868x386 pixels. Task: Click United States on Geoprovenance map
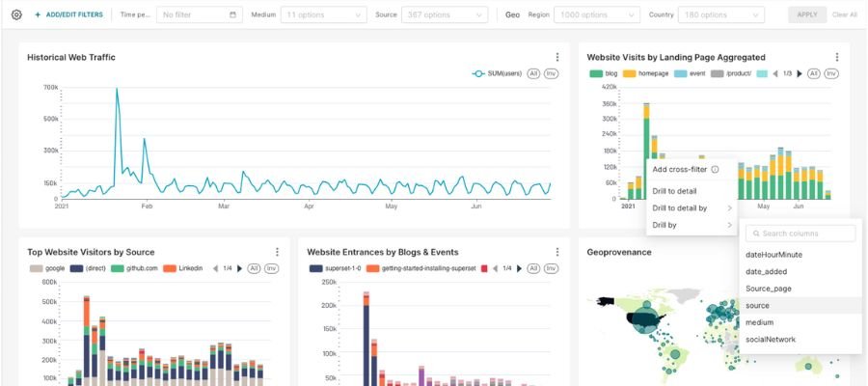point(644,319)
